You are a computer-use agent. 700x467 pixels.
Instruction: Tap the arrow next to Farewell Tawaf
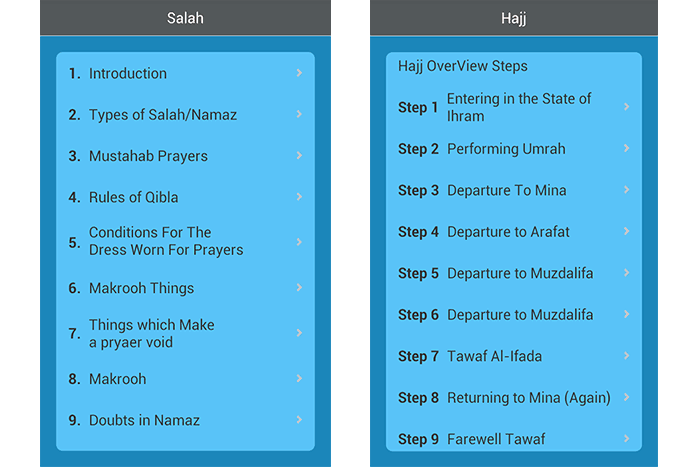[627, 438]
